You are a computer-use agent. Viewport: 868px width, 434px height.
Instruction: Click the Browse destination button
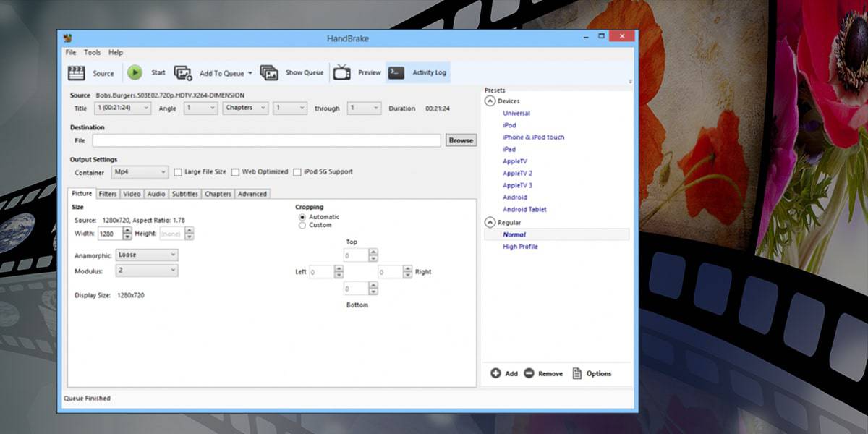461,140
